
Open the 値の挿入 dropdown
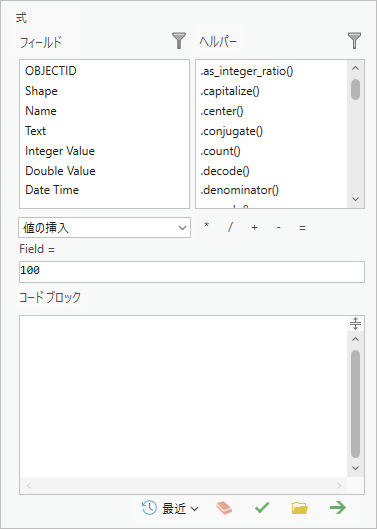point(104,228)
